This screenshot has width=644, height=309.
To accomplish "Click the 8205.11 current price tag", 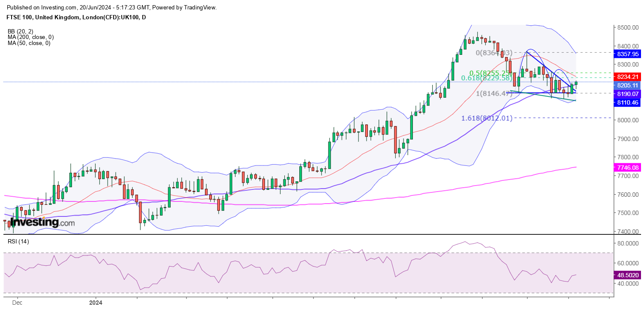I will [628, 85].
